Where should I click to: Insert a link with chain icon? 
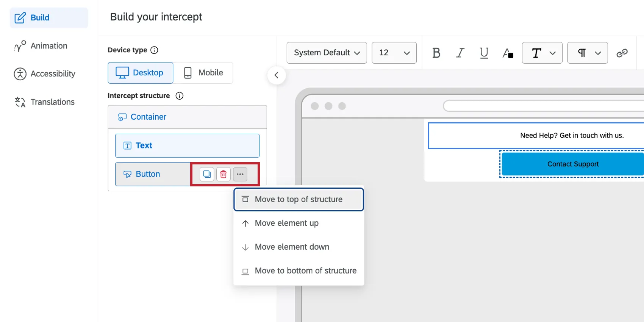click(x=622, y=53)
